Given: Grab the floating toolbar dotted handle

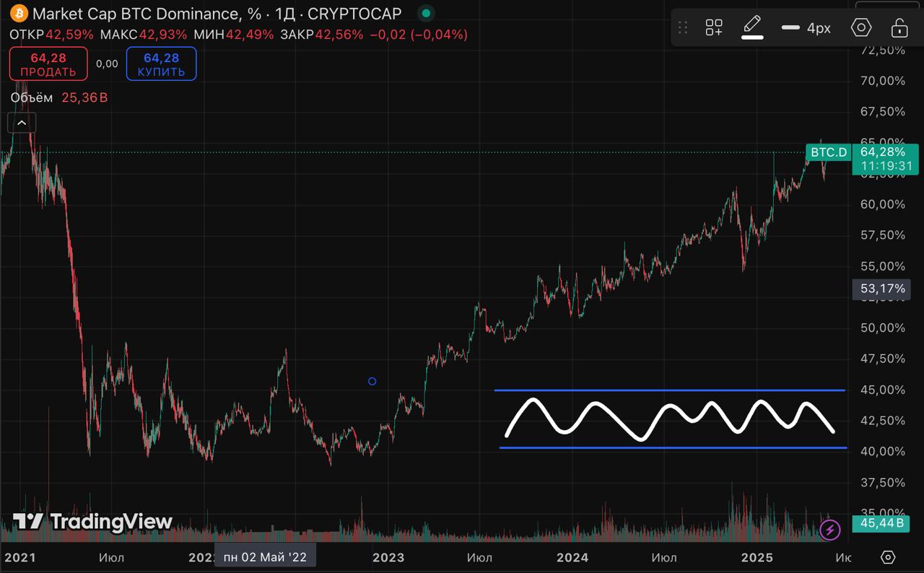Looking at the screenshot, I should 683,28.
